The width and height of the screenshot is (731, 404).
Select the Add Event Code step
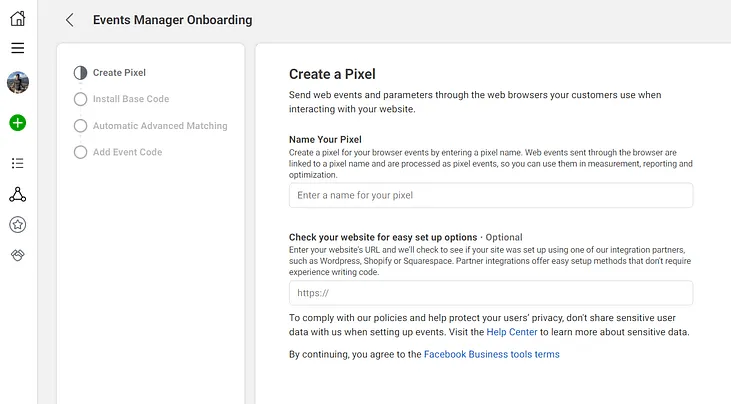(127, 152)
